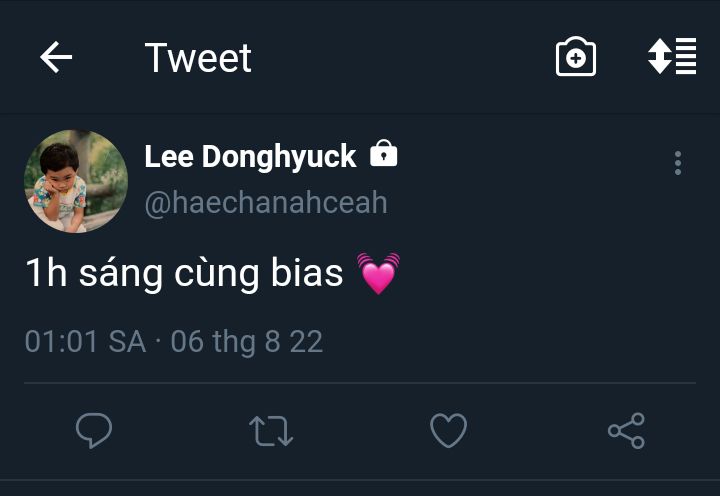The width and height of the screenshot is (720, 496).
Task: Tap the "01:01 SA" time stamp
Action: pyautogui.click(x=85, y=342)
